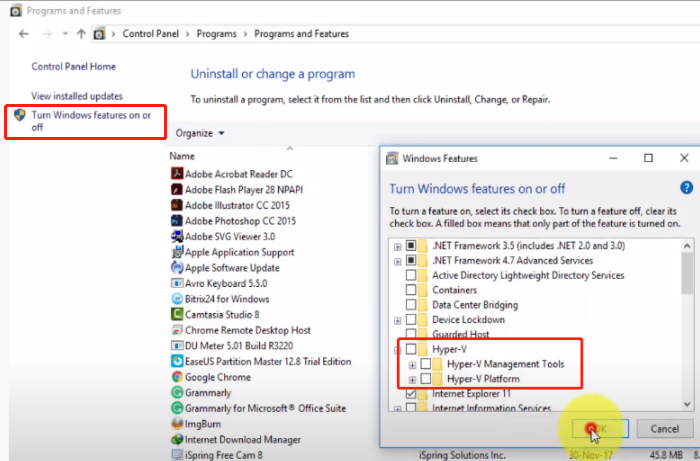Image resolution: width=700 pixels, height=461 pixels.
Task: Click the Name column header
Action: 182,156
